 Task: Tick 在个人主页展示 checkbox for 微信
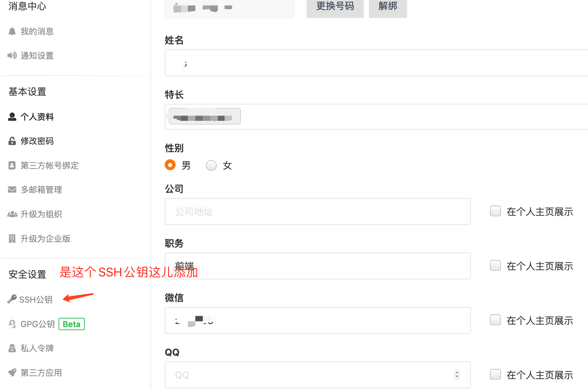[495, 320]
